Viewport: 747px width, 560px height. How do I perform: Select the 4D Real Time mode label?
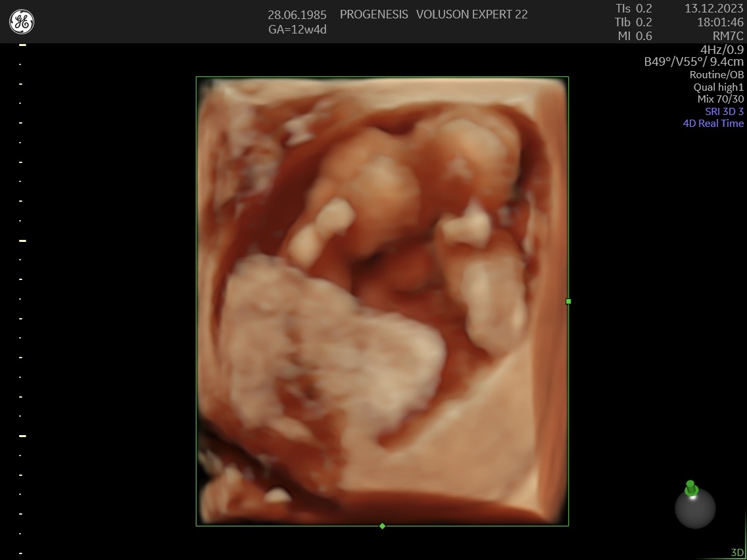pyautogui.click(x=713, y=123)
